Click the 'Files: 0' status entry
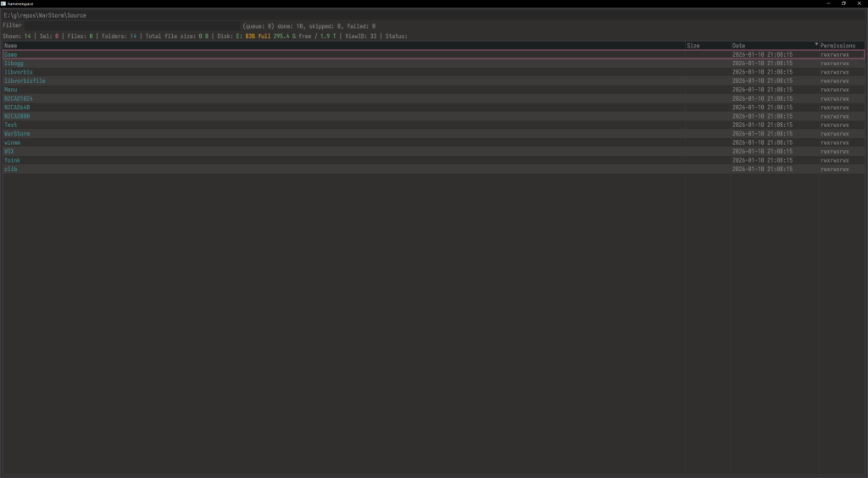 click(x=81, y=36)
